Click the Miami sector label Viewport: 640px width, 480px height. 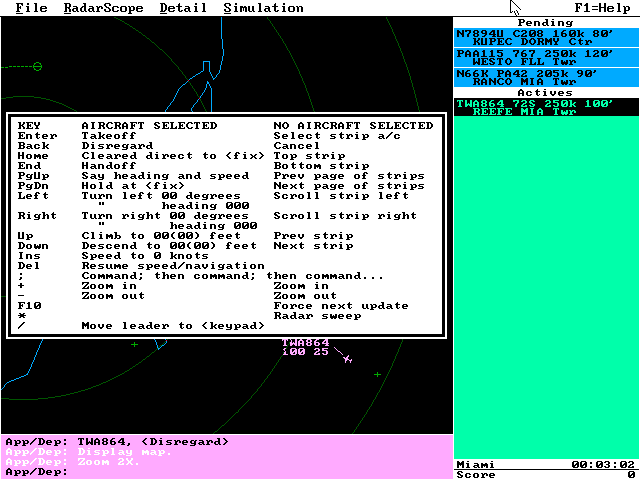[476, 464]
